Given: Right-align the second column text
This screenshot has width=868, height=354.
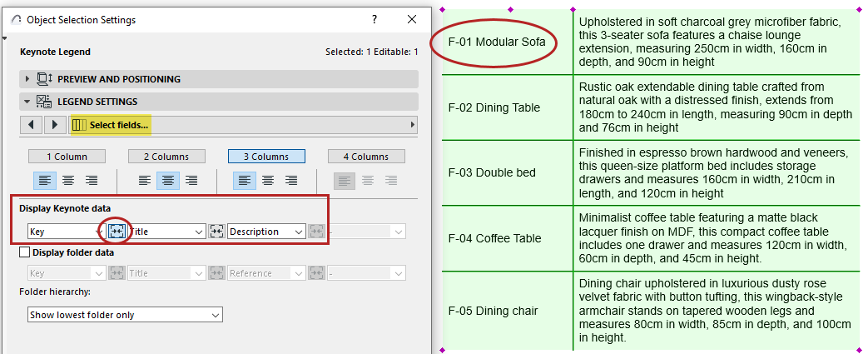Looking at the screenshot, I should tap(191, 179).
